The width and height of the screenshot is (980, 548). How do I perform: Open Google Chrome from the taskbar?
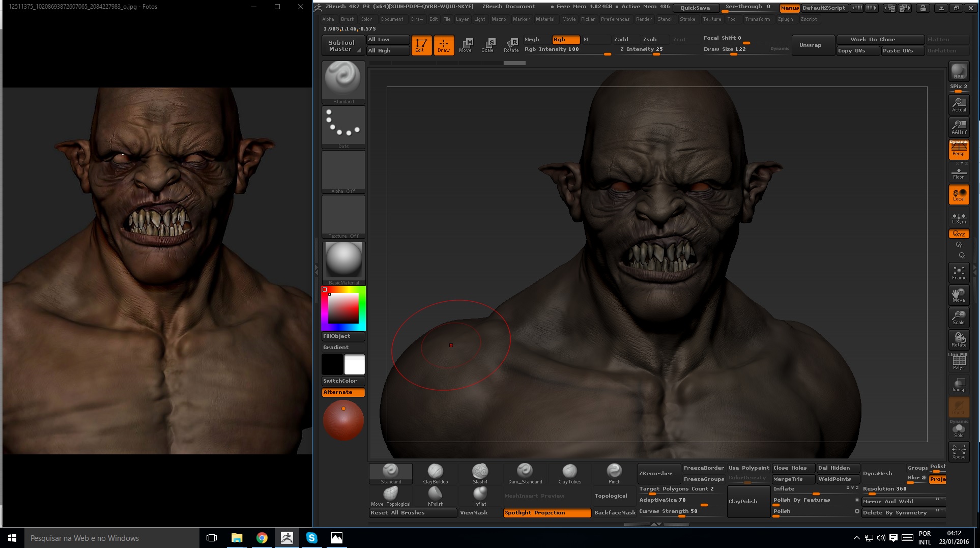pyautogui.click(x=262, y=538)
